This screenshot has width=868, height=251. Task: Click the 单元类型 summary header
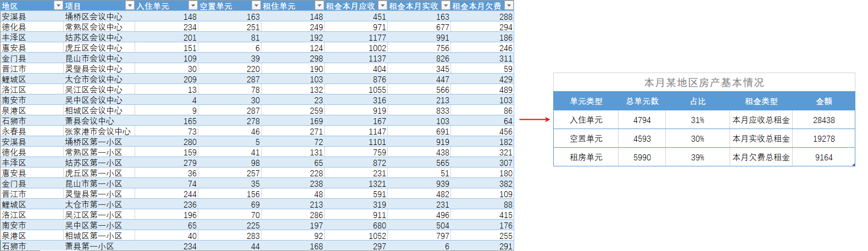pyautogui.click(x=586, y=101)
